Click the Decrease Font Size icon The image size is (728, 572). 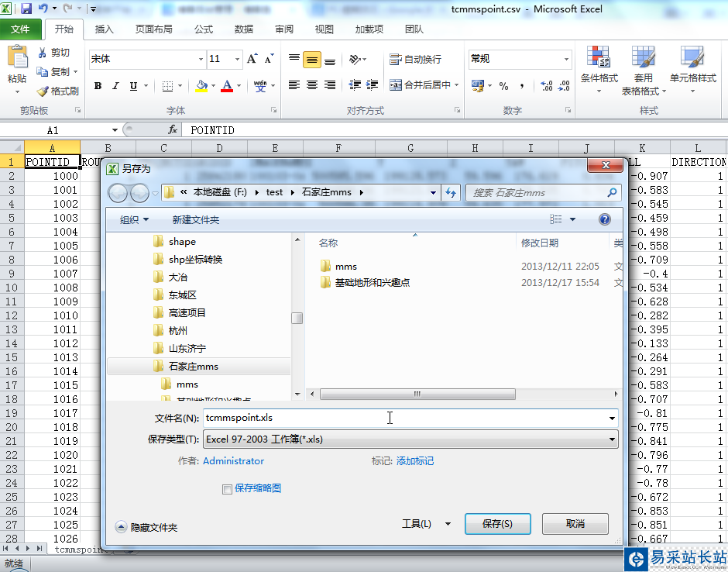click(x=270, y=59)
